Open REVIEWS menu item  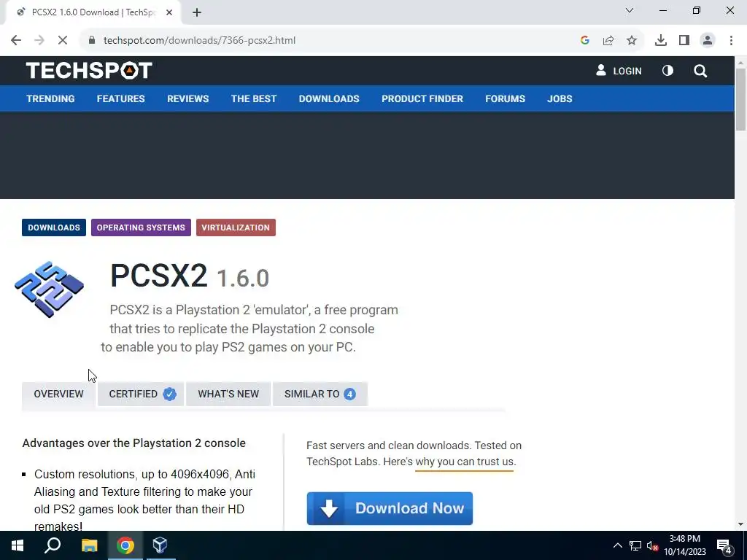point(187,98)
